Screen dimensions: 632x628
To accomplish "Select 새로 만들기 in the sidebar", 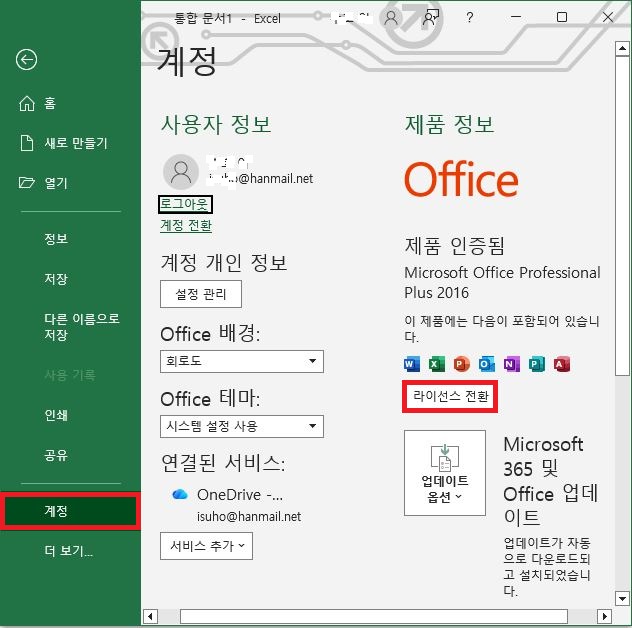I will coord(64,143).
